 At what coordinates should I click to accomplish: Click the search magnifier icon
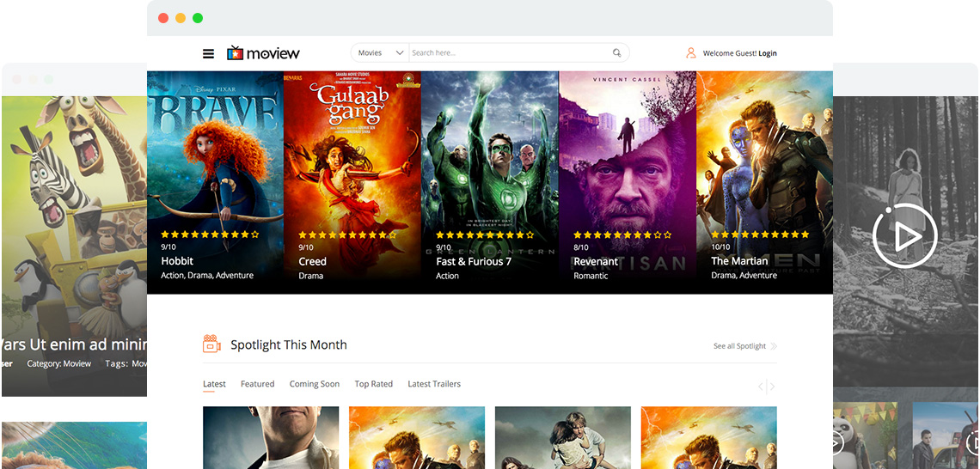coord(617,53)
